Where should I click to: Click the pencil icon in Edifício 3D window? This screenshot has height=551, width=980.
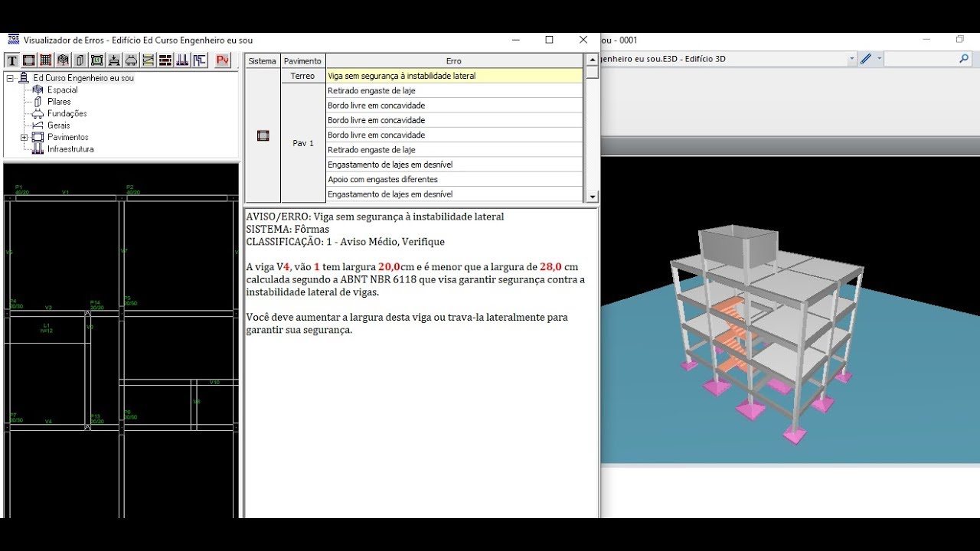(x=866, y=59)
